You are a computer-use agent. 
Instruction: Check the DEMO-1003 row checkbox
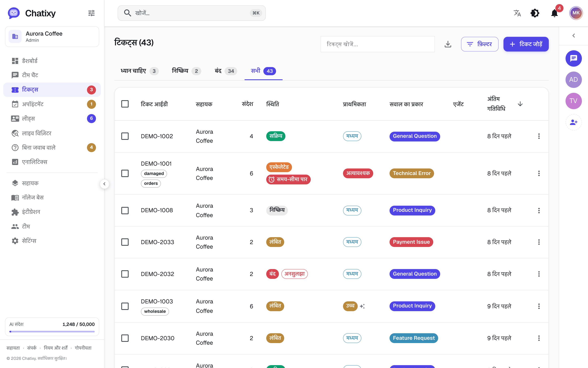point(125,306)
